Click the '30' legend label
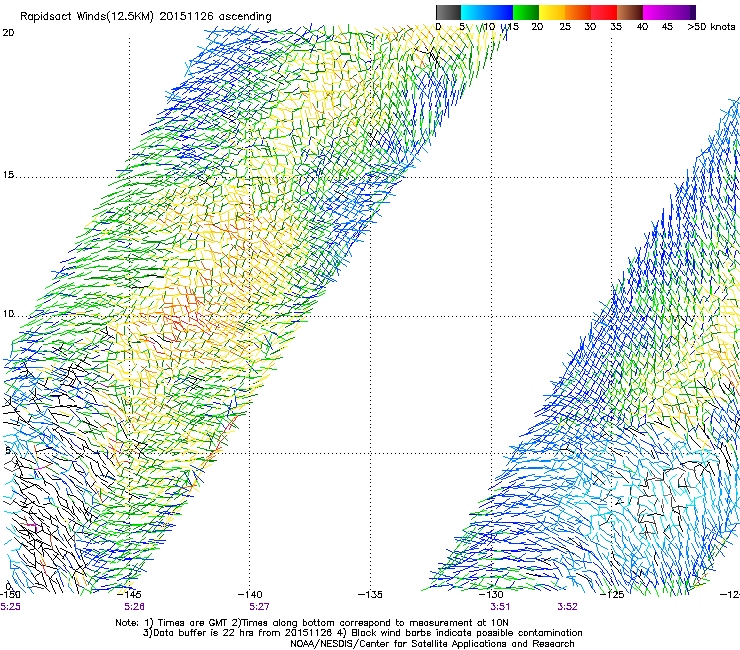 tap(590, 26)
